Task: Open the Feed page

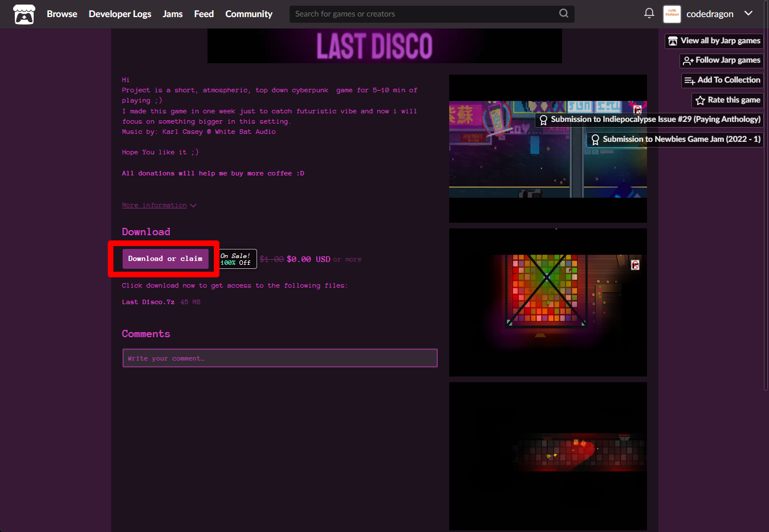Action: [x=204, y=14]
